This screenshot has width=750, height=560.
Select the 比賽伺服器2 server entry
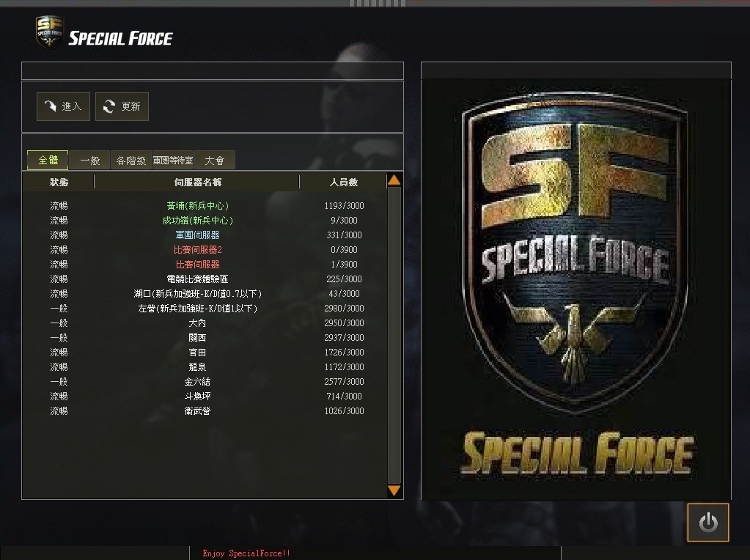205,250
